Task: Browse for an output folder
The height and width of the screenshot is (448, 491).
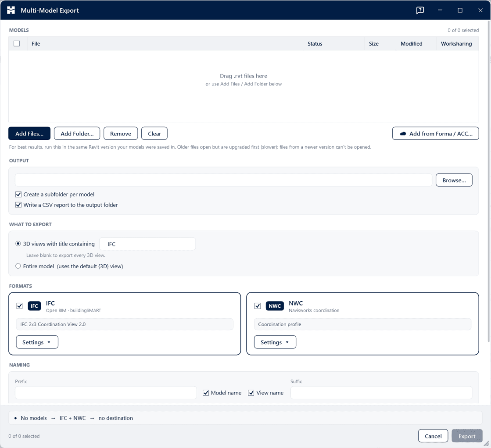Action: 454,180
